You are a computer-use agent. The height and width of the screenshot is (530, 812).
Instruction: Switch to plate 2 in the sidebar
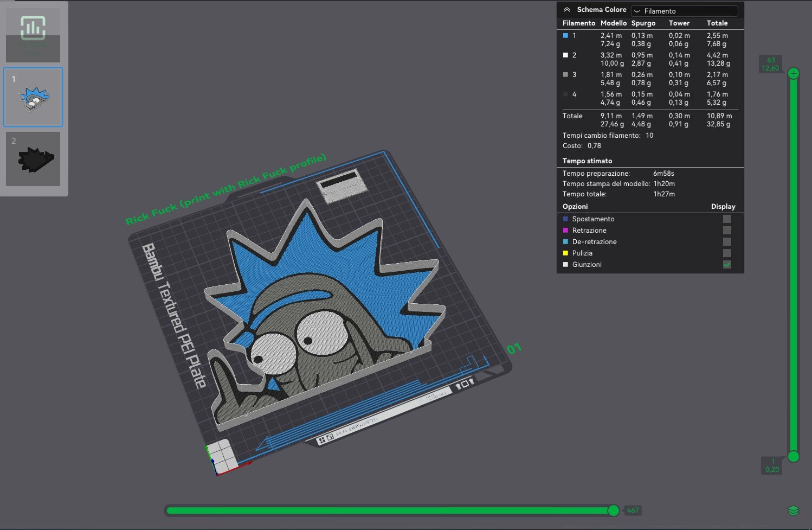tap(33, 159)
